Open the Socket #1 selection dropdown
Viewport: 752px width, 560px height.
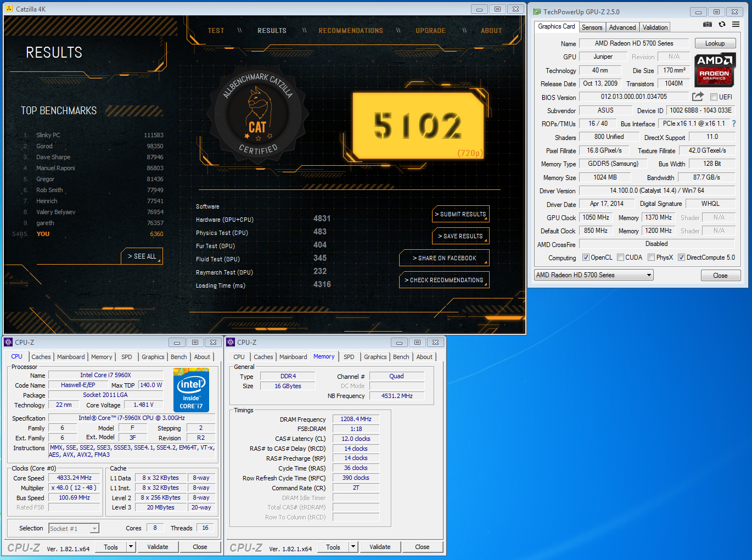[74, 528]
